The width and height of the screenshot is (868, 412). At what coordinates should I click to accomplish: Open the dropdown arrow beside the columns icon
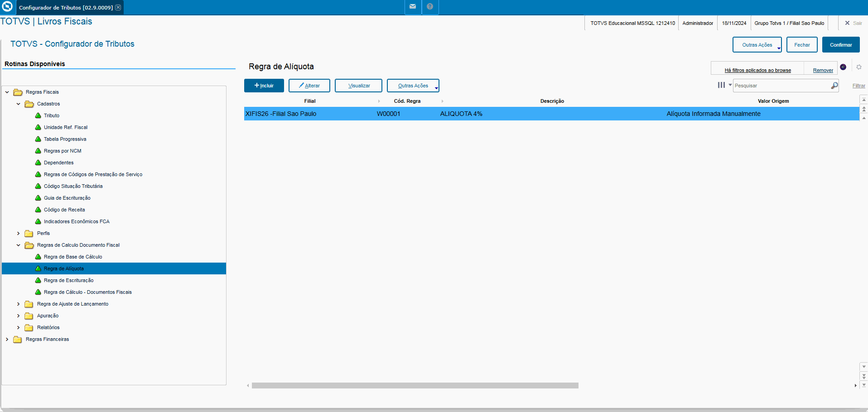click(730, 85)
